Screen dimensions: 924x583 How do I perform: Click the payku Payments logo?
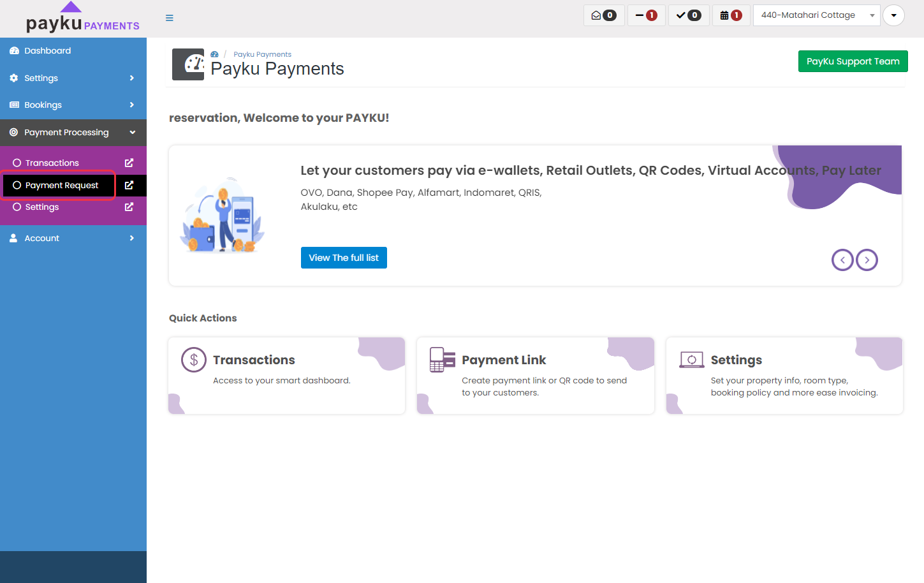click(x=82, y=18)
